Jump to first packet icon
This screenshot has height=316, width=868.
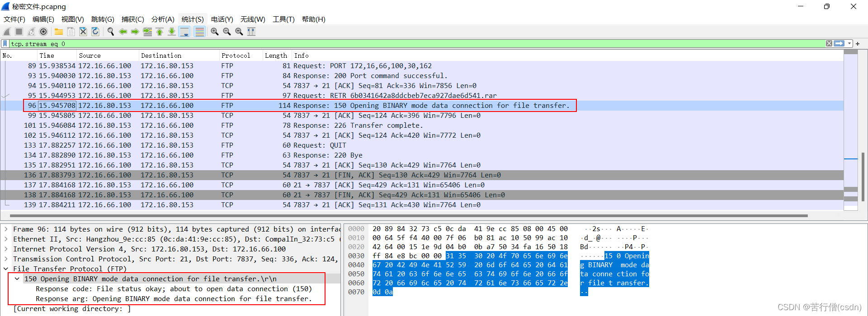[x=160, y=32]
